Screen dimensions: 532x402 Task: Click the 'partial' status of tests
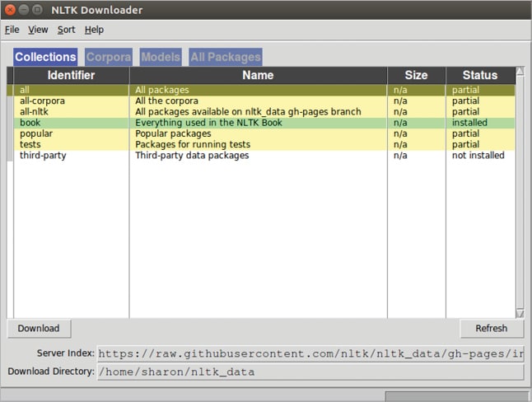coord(465,144)
